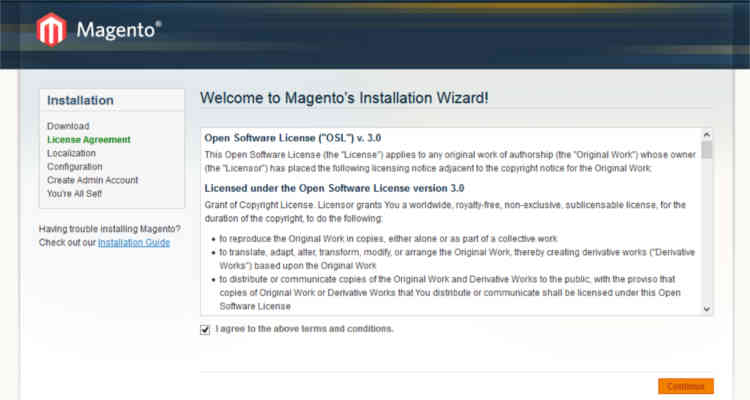Click 'This Open Software License' intro paragraph
The height and width of the screenshot is (400, 750).
[450, 161]
